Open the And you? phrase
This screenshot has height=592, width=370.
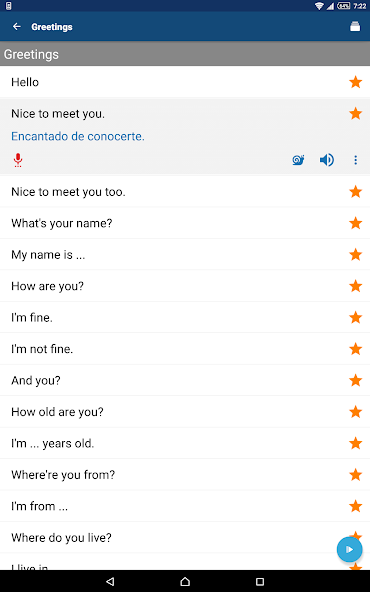pyautogui.click(x=185, y=380)
